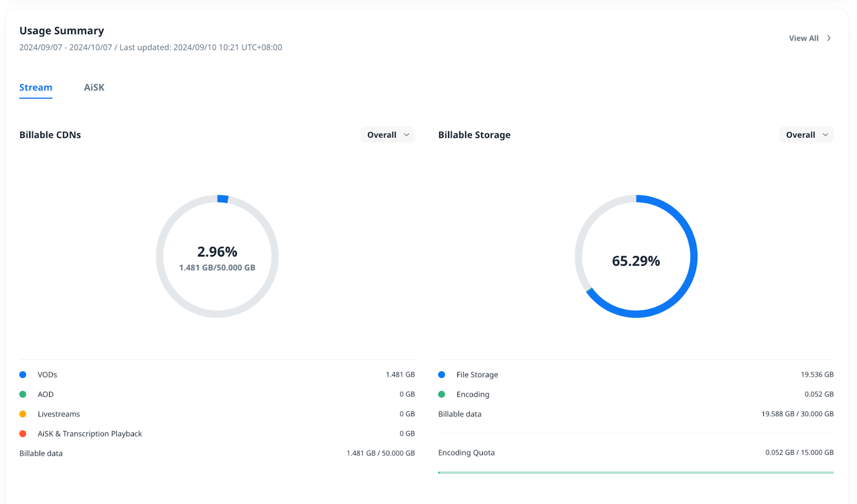857x504 pixels.
Task: Select the Livestreams legend label
Action: coord(59,414)
